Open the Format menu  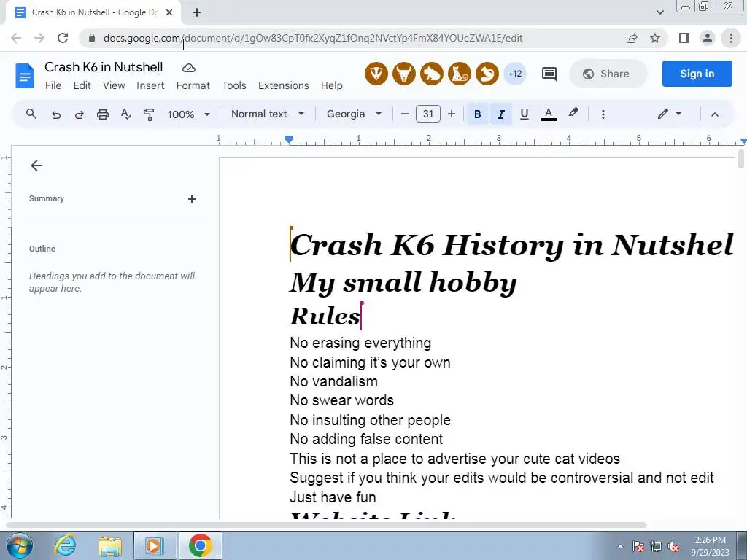point(193,85)
